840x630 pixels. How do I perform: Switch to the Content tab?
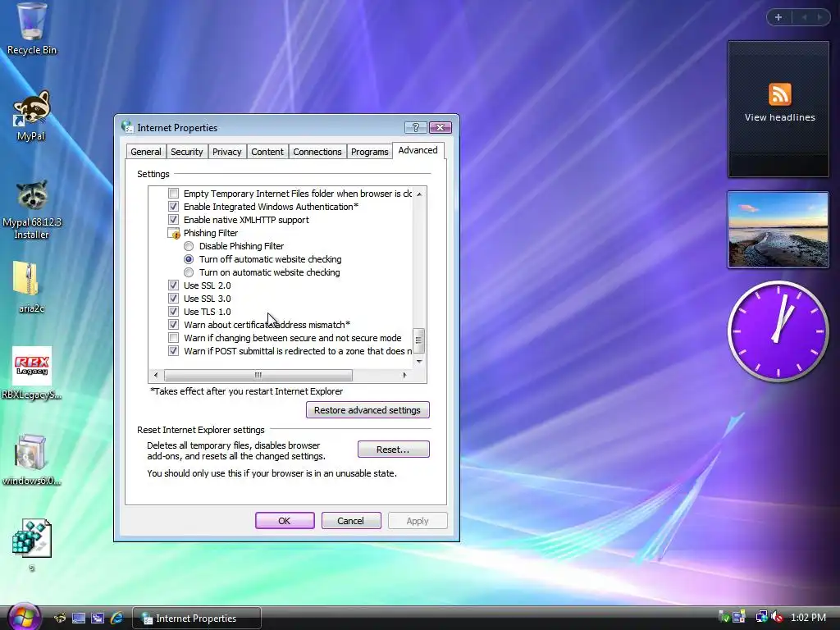(267, 152)
